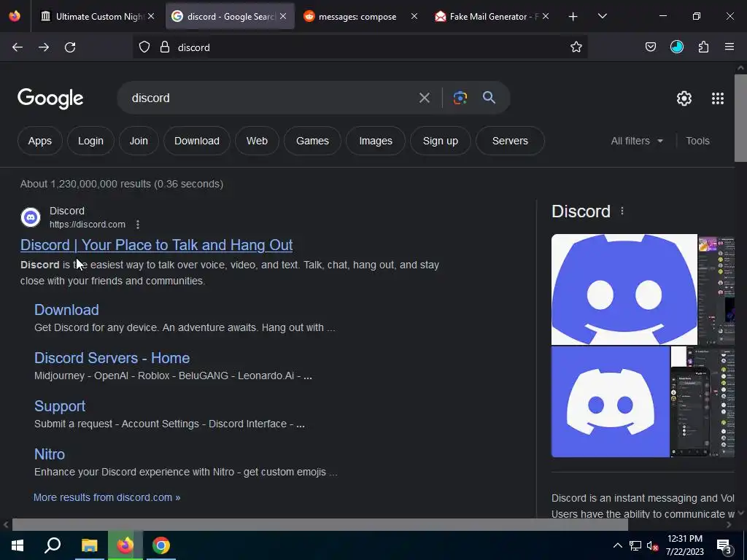Open a new browser tab
This screenshot has height=560, width=747.
point(573,17)
